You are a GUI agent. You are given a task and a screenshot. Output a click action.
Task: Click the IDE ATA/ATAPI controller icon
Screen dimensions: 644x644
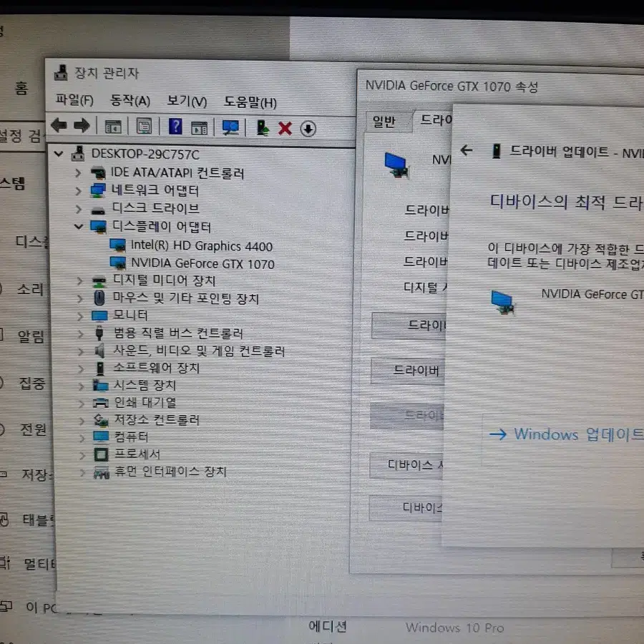click(98, 173)
